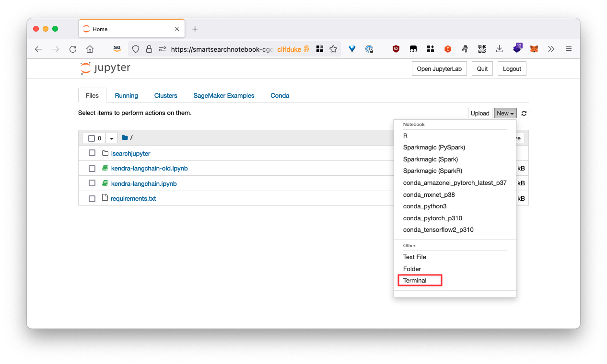Switch to the Files tab
Image resolution: width=607 pixels, height=364 pixels.
[92, 95]
